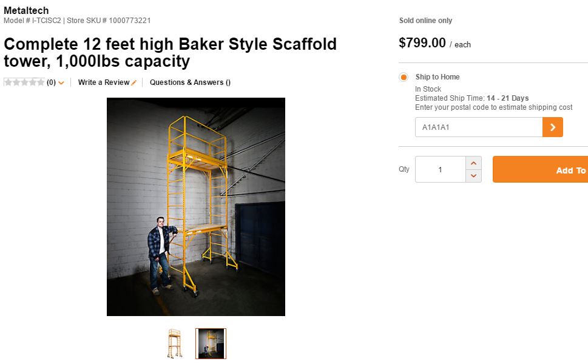
Task: Expand the ratings chevron next to (0)
Action: (x=61, y=83)
